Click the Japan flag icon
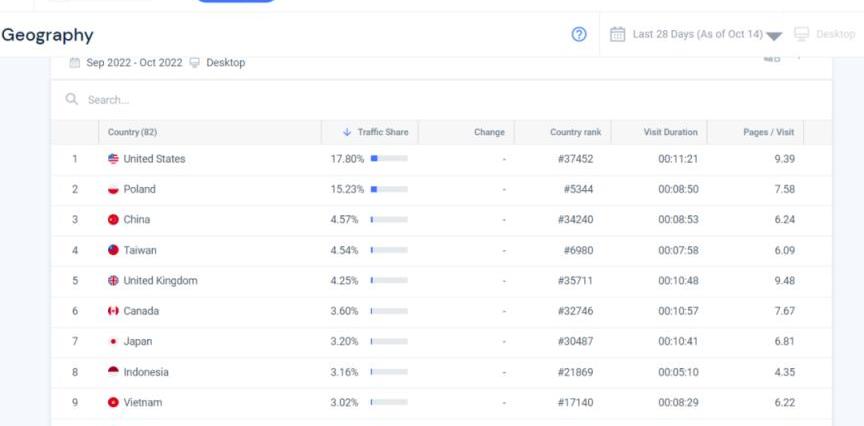The width and height of the screenshot is (864, 426). pos(113,341)
